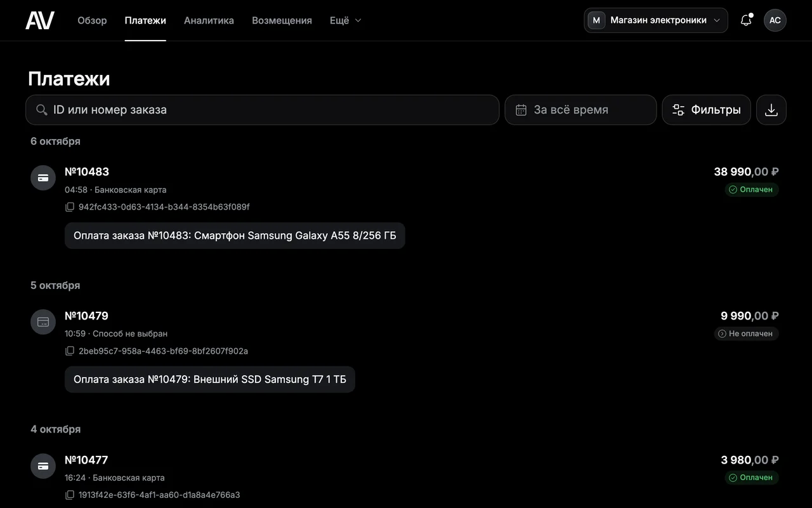Open the Магазин электроники store selector
The image size is (812, 508).
coord(656,20)
